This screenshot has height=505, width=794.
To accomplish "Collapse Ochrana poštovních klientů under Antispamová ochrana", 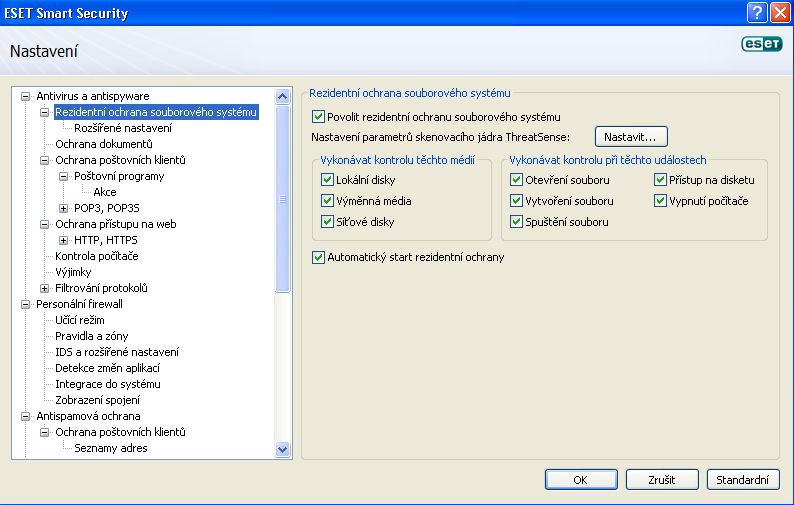I will click(45, 433).
